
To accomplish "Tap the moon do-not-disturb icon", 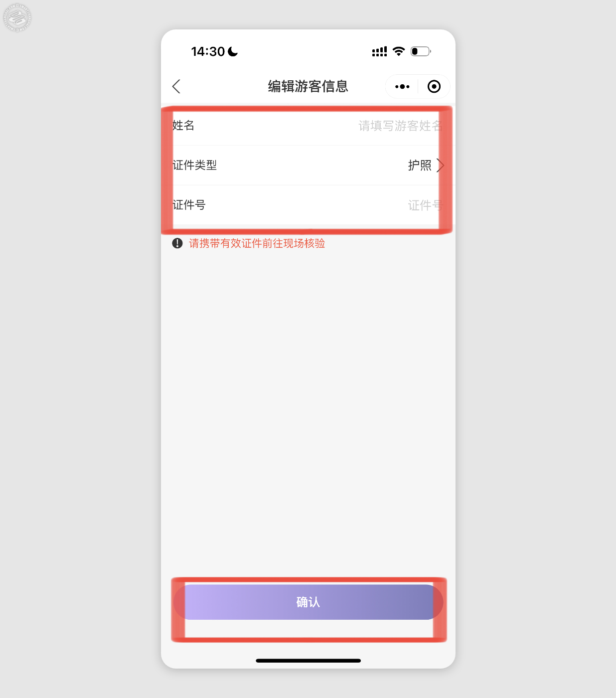I will (233, 51).
